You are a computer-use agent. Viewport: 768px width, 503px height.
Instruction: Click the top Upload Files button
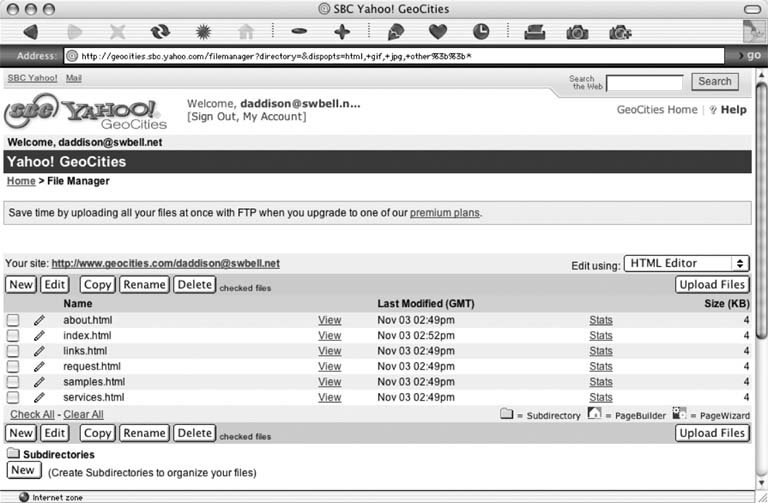pos(712,285)
